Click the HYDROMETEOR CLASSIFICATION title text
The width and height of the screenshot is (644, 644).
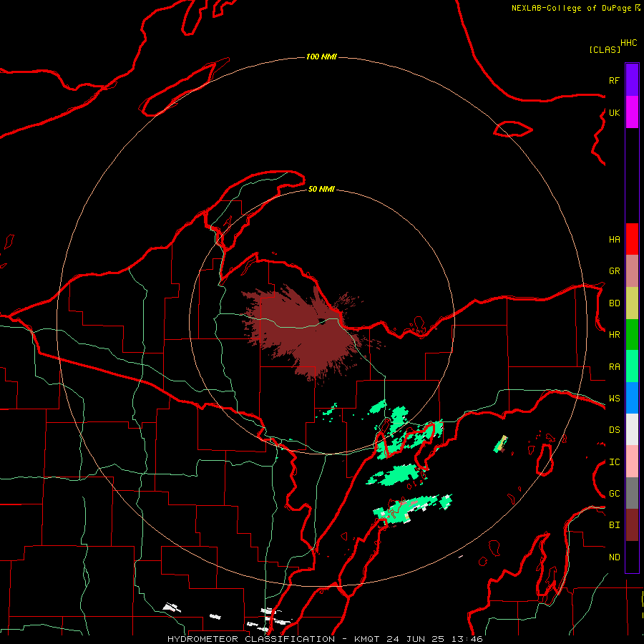point(251,639)
